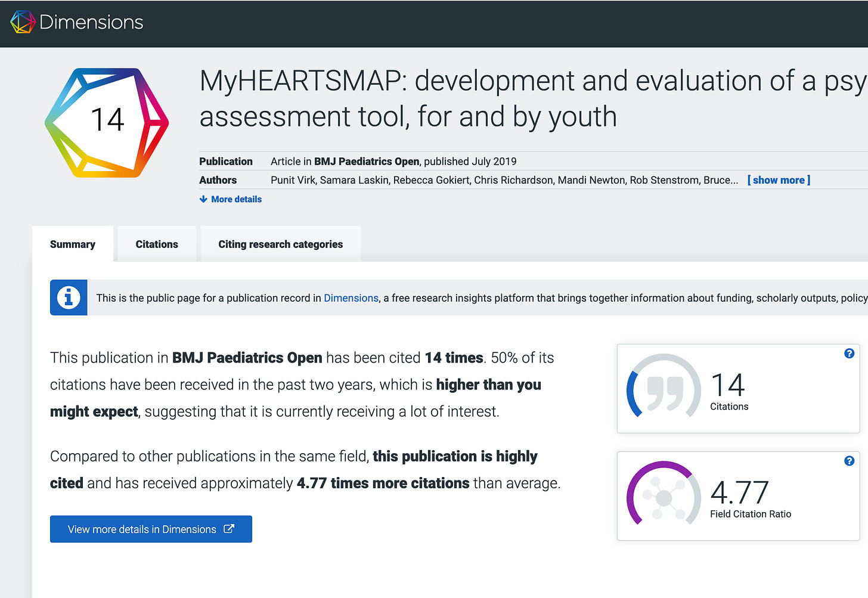Click the Dimensions badge showing 14
Viewport: 868px width, 598px height.
tap(107, 122)
